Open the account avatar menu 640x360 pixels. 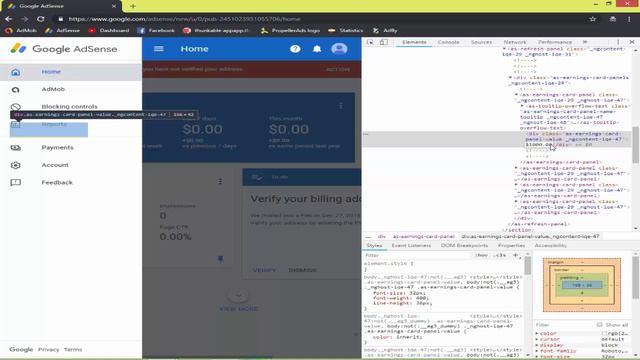(x=339, y=49)
